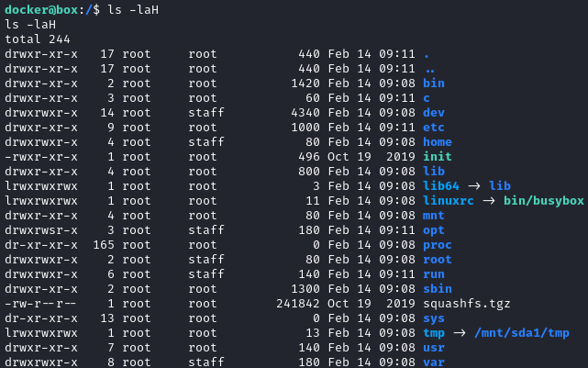The image size is (588, 368).
Task: Click the typed 'ls -laH' command on prompt line
Action: [133, 10]
